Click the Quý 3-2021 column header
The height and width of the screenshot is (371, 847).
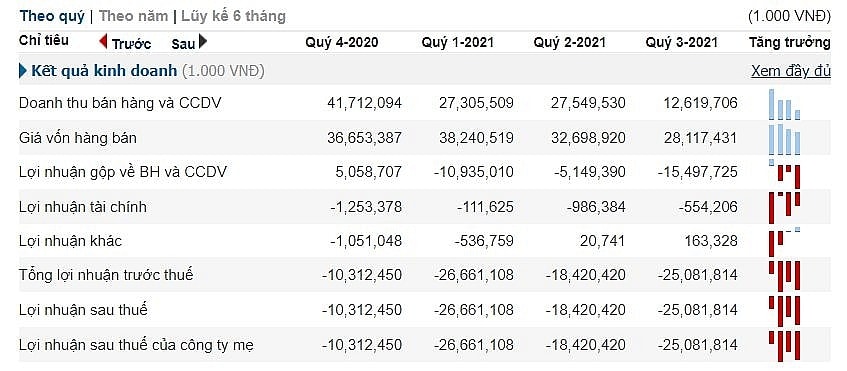click(682, 42)
